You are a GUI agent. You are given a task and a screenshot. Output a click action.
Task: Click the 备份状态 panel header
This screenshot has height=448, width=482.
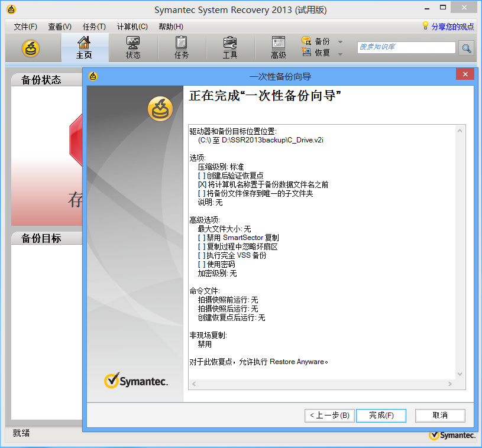(47, 80)
